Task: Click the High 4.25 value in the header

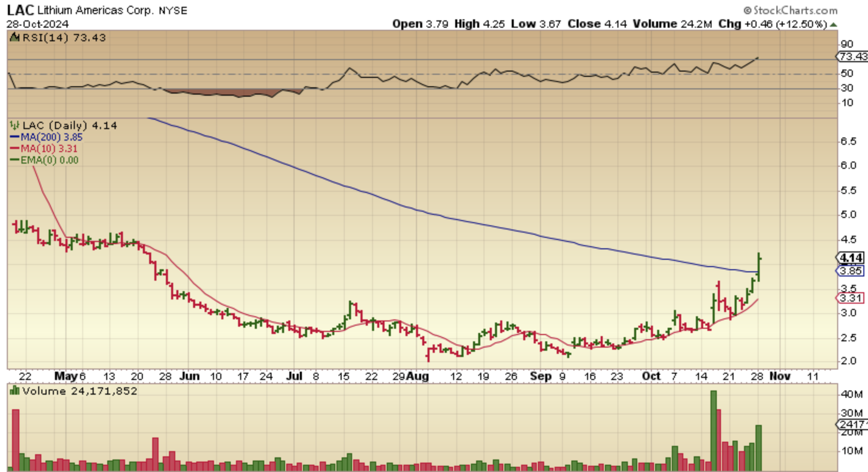Action: pos(479,24)
